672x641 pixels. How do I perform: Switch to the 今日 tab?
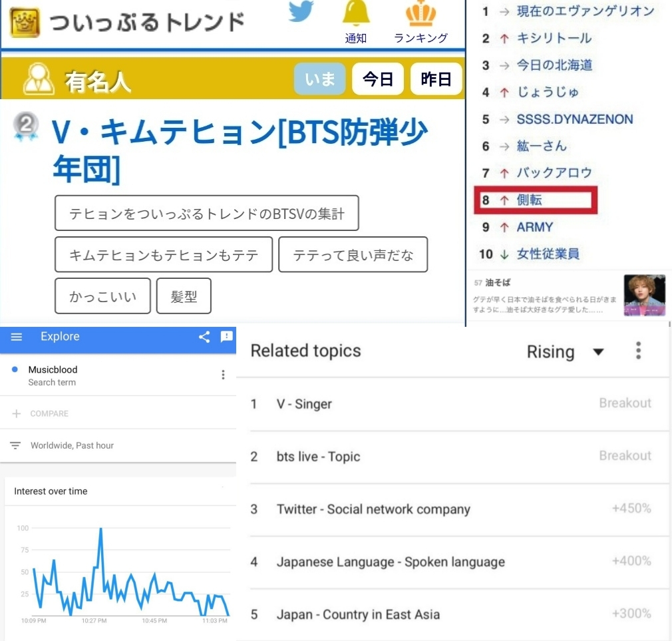(x=378, y=80)
